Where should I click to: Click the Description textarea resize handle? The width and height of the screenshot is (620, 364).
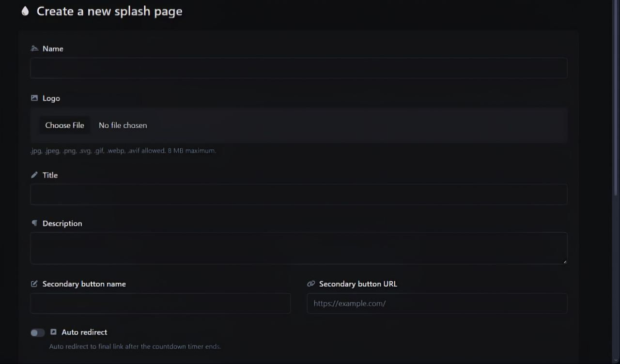tap(564, 261)
